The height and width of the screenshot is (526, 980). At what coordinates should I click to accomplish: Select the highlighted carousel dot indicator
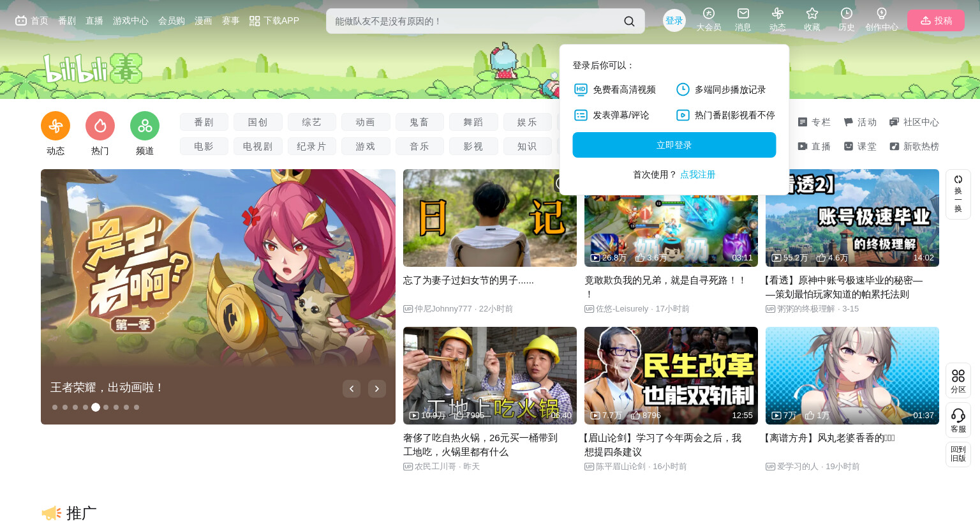point(96,407)
